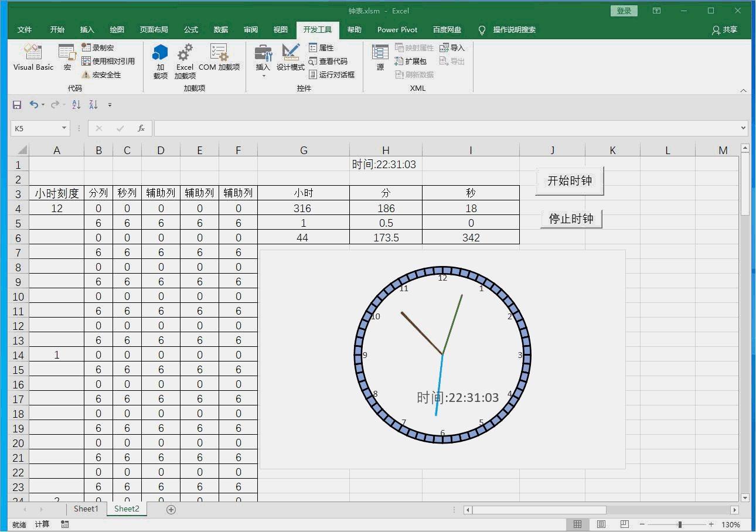Sort descending with Z-A icon
756x532 pixels.
93,105
